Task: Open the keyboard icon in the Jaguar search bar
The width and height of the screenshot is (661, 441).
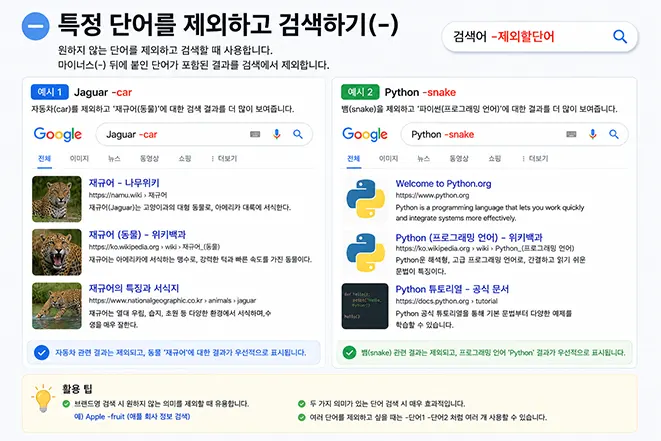Action: coord(255,134)
